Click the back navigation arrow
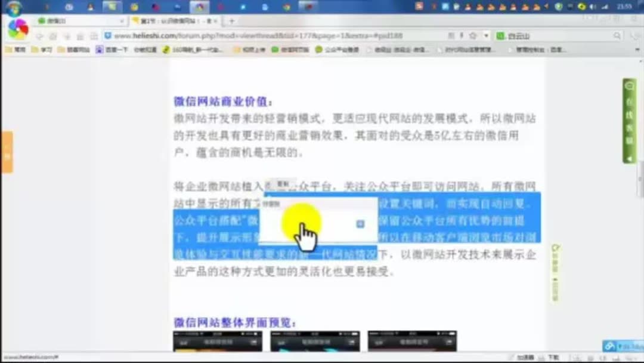Image resolution: width=644 pixels, height=363 pixels. coord(40,35)
